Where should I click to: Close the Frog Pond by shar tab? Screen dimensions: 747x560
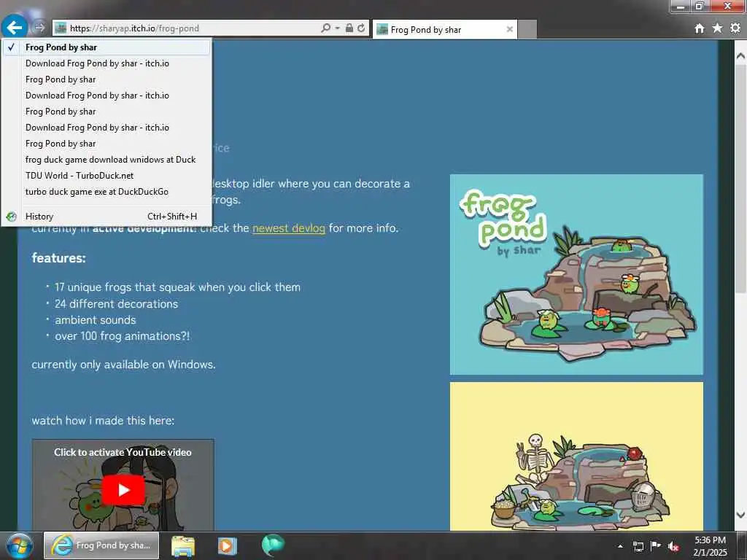pos(509,29)
